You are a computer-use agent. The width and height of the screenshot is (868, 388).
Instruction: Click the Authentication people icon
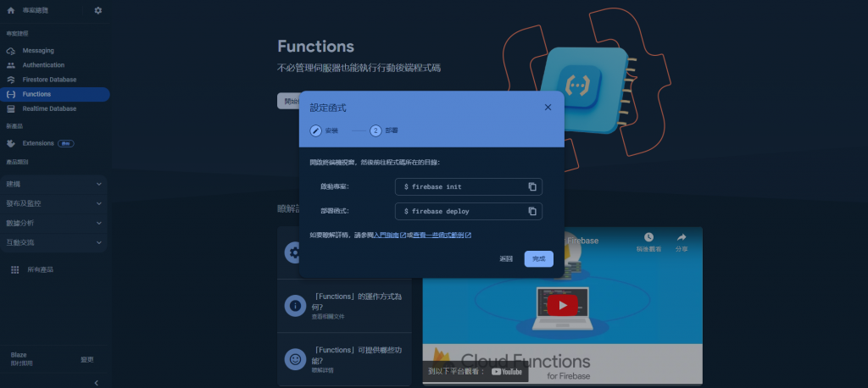(10, 65)
